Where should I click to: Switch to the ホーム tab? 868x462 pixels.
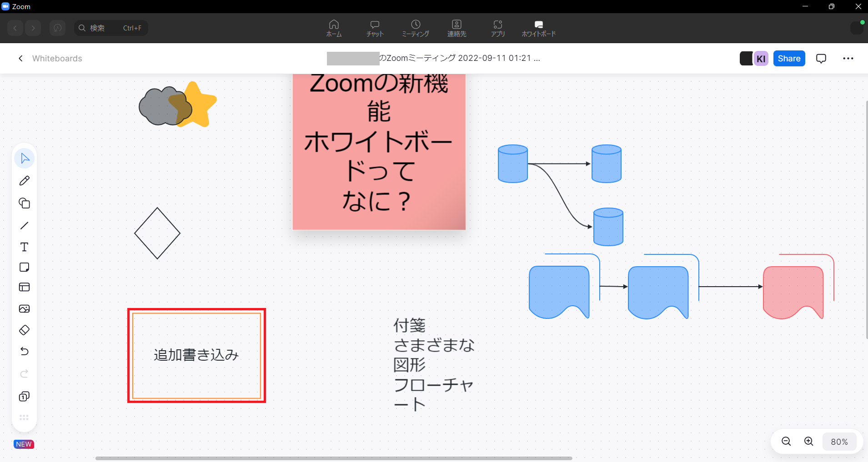click(x=334, y=28)
